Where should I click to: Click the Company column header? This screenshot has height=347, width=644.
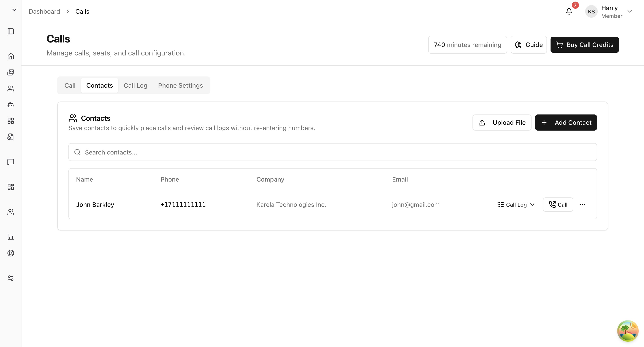click(x=270, y=179)
